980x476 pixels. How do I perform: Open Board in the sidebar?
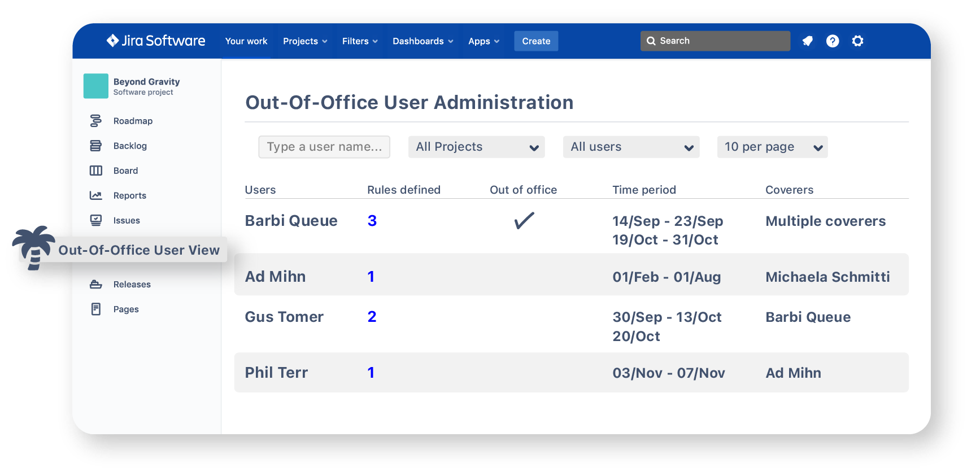coord(125,171)
